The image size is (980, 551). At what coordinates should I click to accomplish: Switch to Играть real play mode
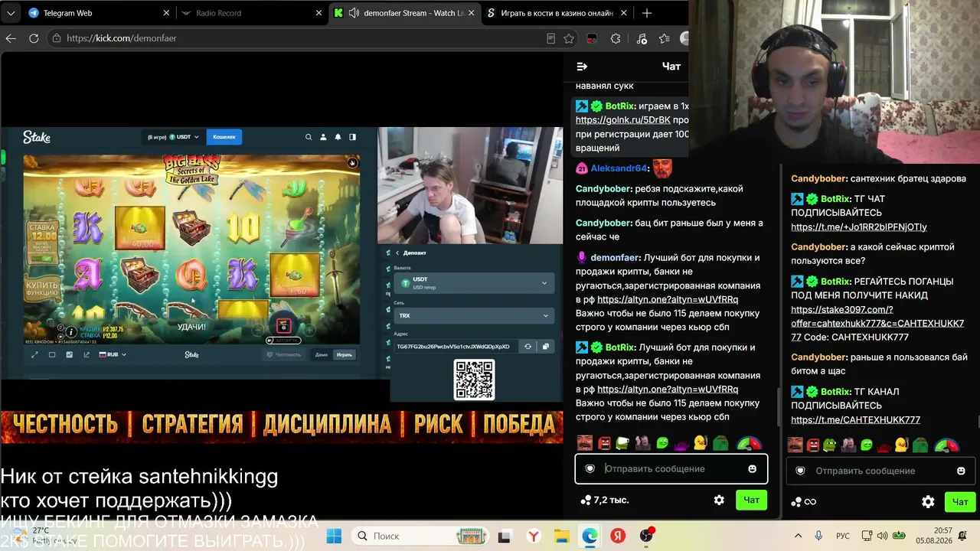pyautogui.click(x=345, y=354)
